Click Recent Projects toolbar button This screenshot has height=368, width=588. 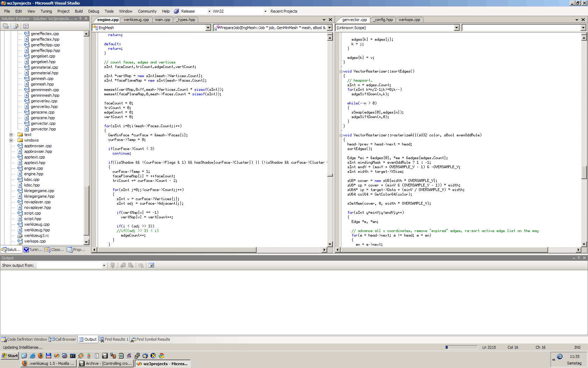tap(284, 11)
